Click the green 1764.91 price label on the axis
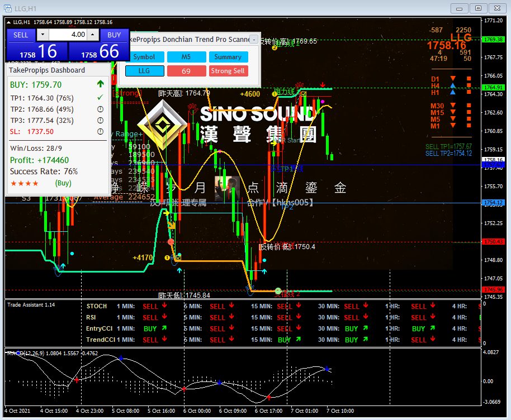511x420 pixels. 493,87
